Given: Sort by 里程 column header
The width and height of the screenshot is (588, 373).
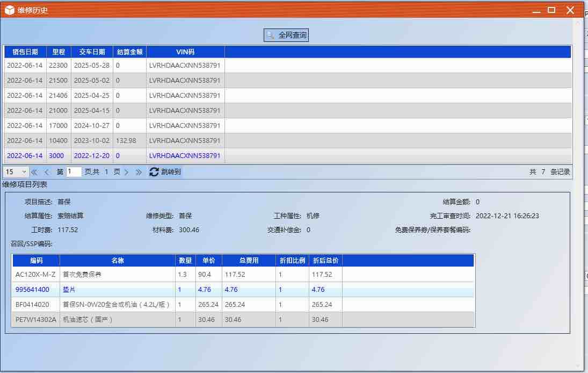Looking at the screenshot, I should pos(59,52).
